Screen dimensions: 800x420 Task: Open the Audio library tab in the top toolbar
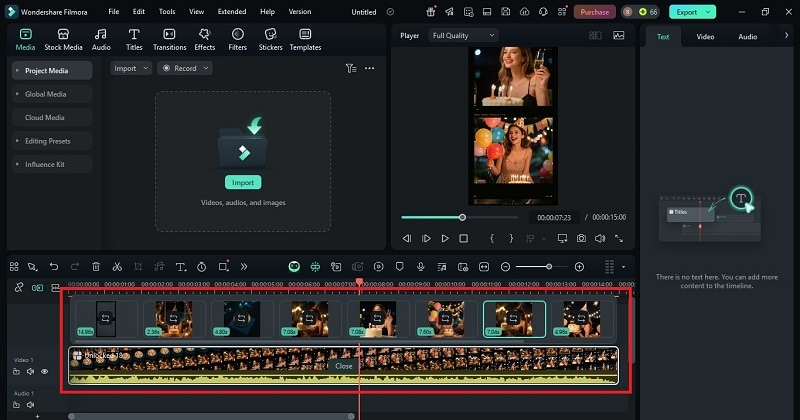click(101, 39)
